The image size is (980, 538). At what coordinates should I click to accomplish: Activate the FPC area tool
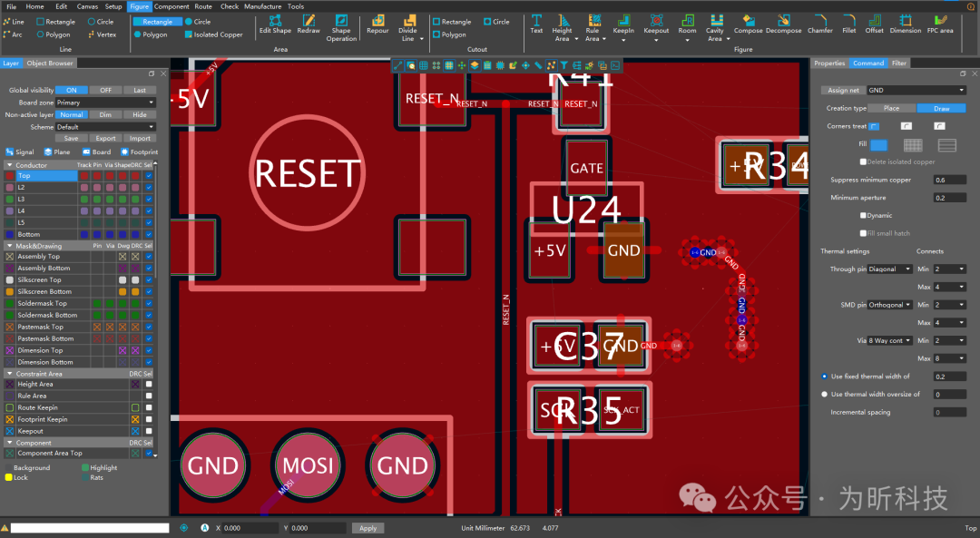point(940,22)
